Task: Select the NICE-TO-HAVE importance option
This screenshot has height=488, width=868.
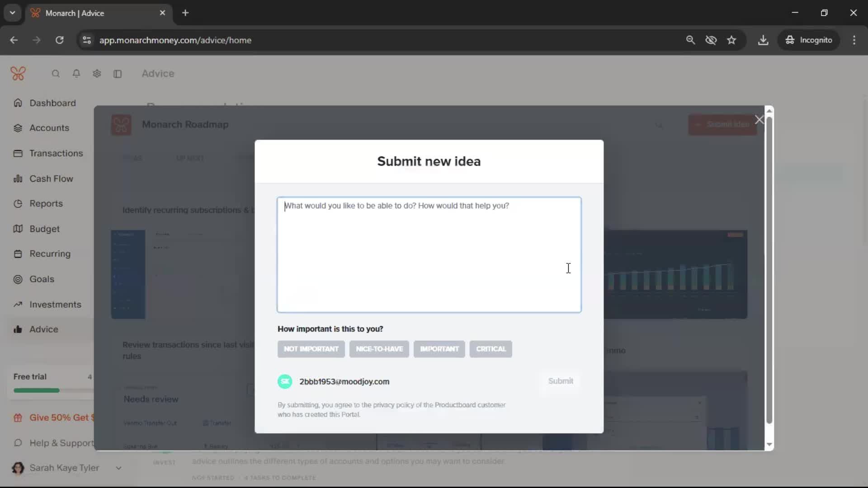Action: 379,349
